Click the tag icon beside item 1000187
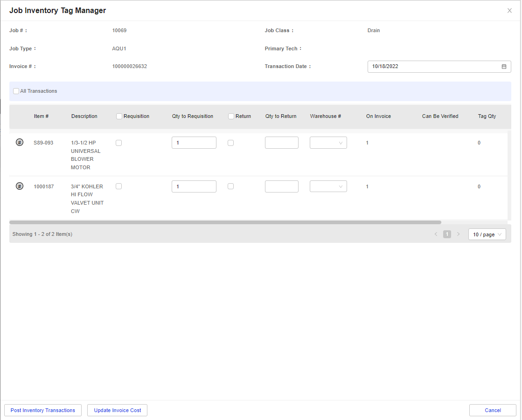 (x=19, y=186)
